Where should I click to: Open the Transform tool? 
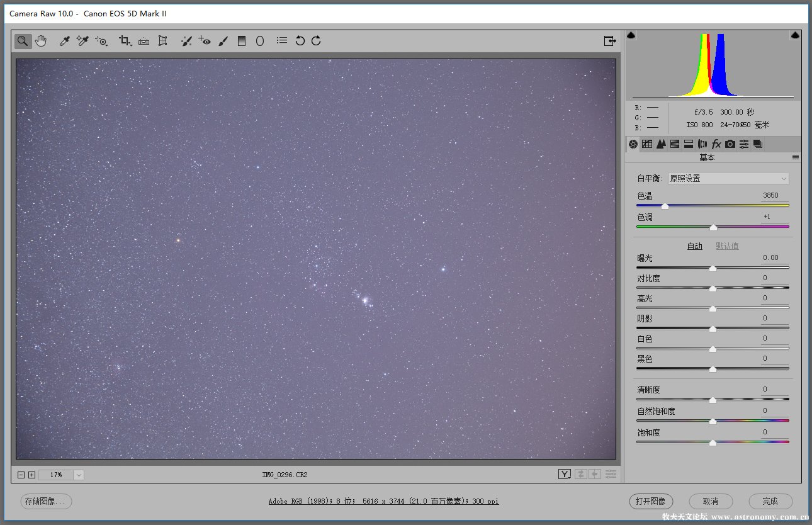pyautogui.click(x=163, y=41)
